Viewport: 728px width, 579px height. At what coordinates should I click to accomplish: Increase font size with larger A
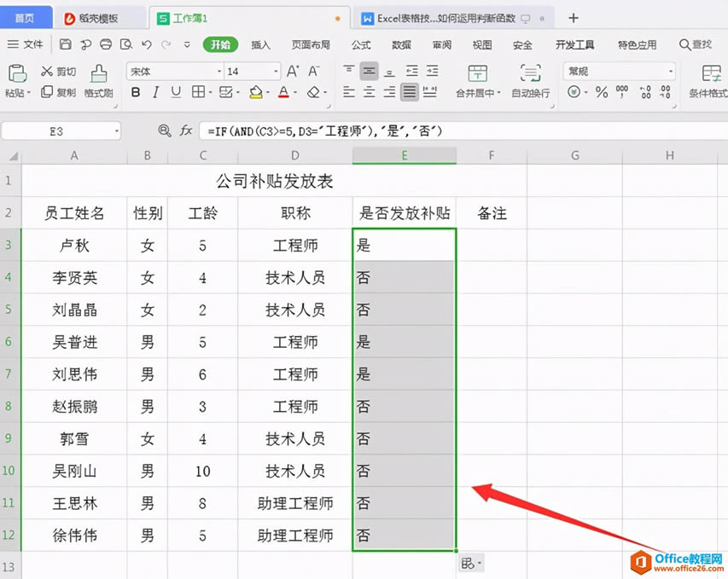[293, 71]
